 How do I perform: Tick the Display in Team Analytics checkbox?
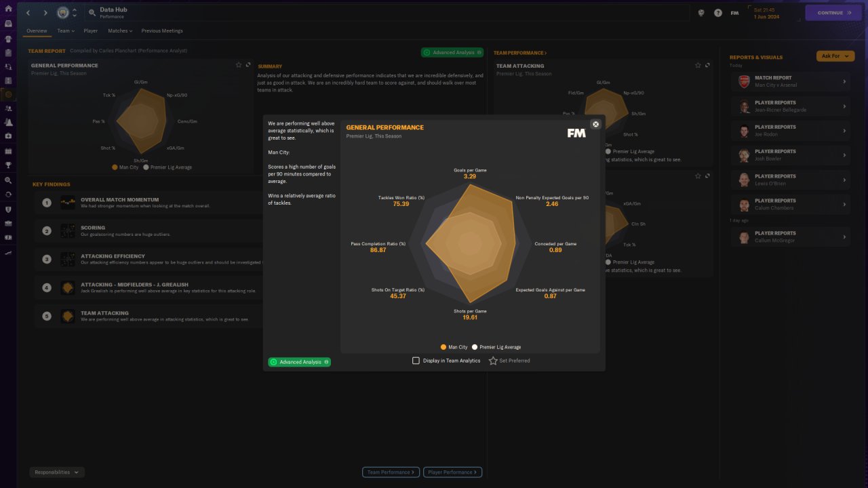click(x=416, y=361)
